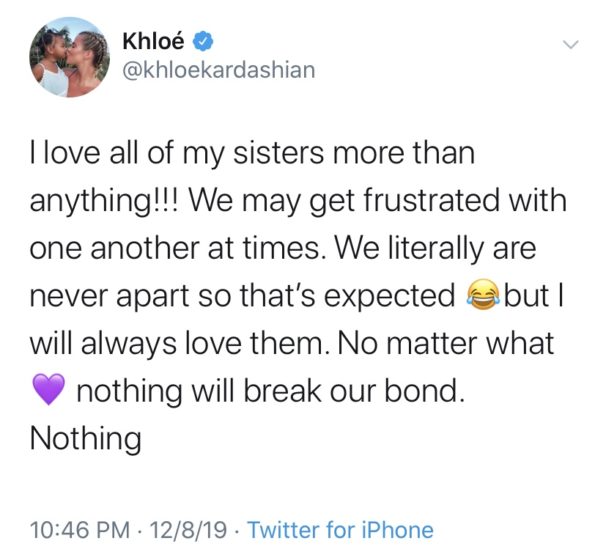Click the final word Nothing in the tweet
This screenshot has height=560, width=595.
(x=86, y=438)
